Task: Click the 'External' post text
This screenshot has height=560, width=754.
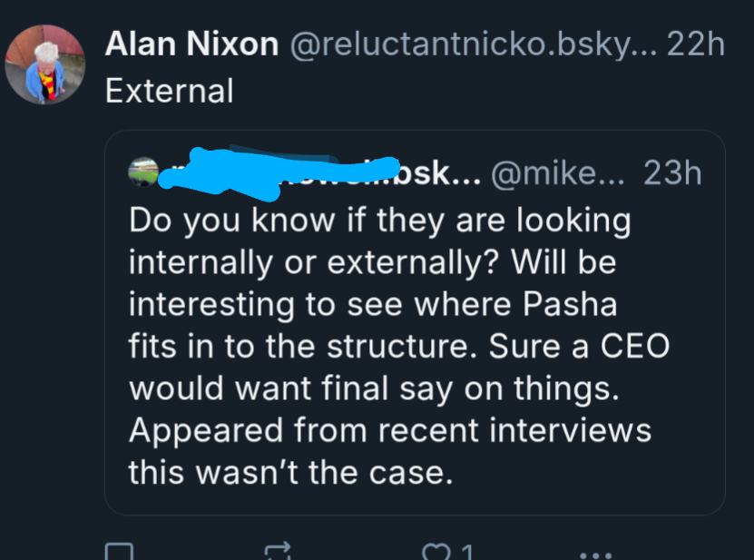Action: click(169, 91)
